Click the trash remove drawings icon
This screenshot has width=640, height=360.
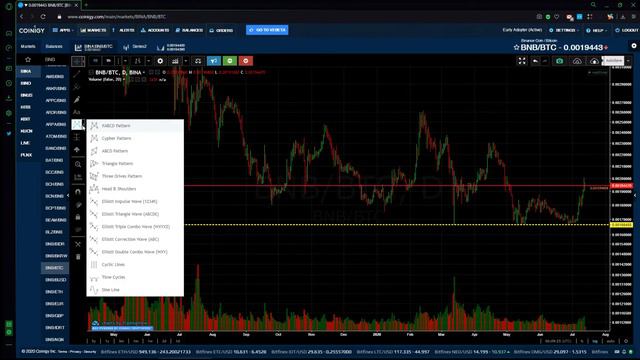point(78,257)
